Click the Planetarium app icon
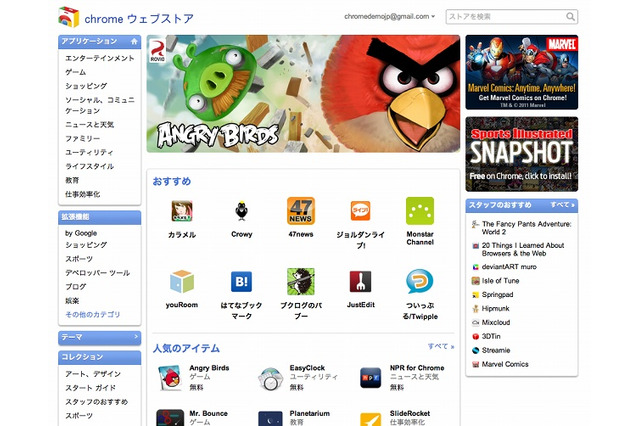Screen dimensions: 640x426 click(x=270, y=419)
